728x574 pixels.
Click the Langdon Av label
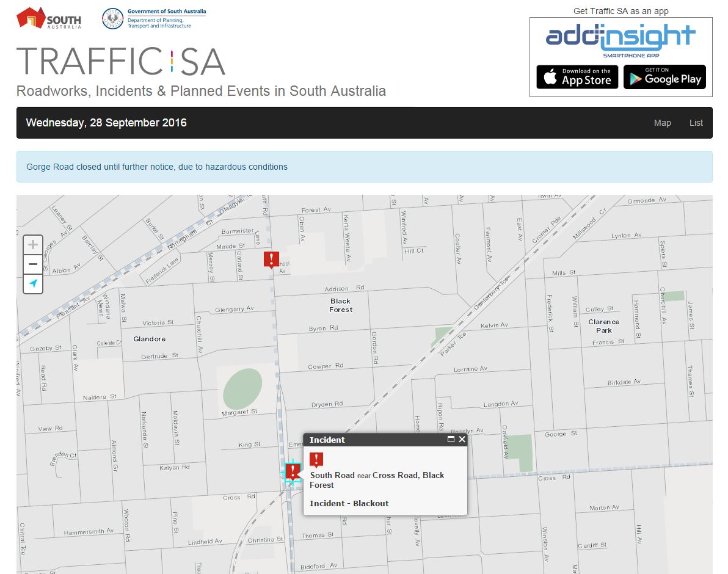pos(501,404)
